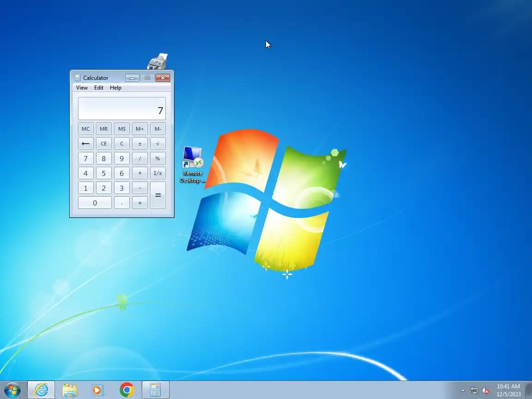
Task: Toggle sign with the ± key
Action: click(140, 144)
